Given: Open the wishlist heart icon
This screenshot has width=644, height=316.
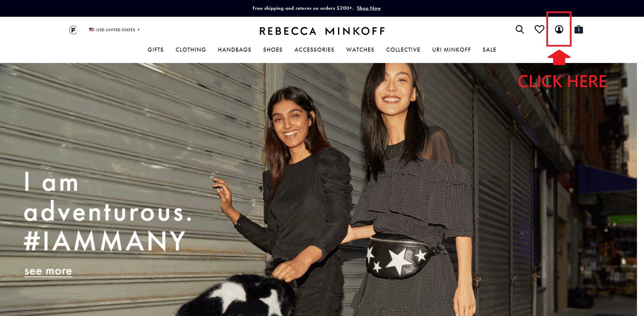Looking at the screenshot, I should (x=539, y=29).
